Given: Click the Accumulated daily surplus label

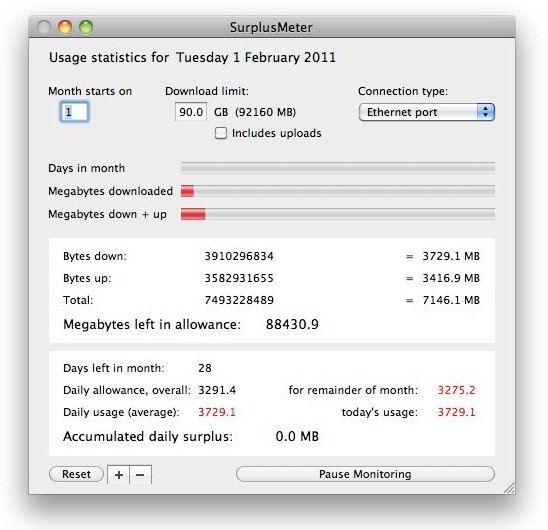Looking at the screenshot, I should click(x=148, y=436).
